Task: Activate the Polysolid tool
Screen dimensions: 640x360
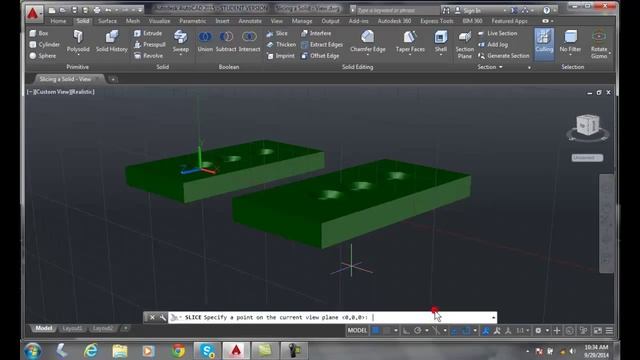Action: tap(78, 42)
